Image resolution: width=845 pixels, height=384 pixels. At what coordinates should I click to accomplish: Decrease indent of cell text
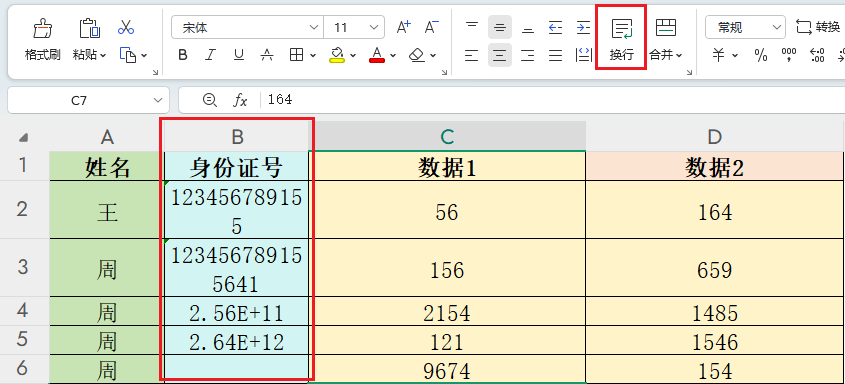tap(555, 27)
